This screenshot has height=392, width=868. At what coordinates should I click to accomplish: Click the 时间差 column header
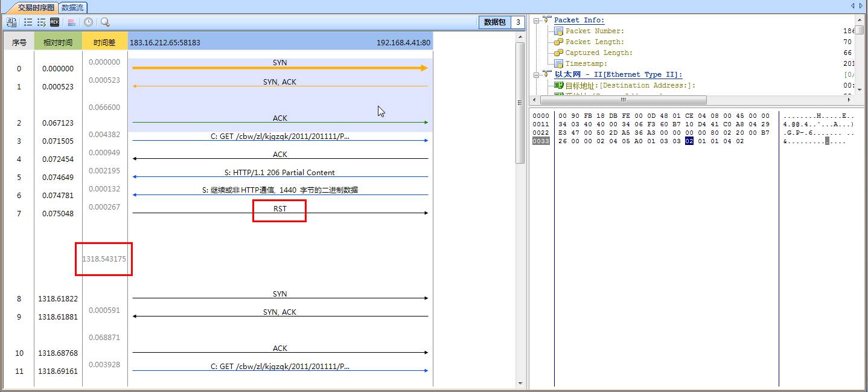pyautogui.click(x=104, y=42)
